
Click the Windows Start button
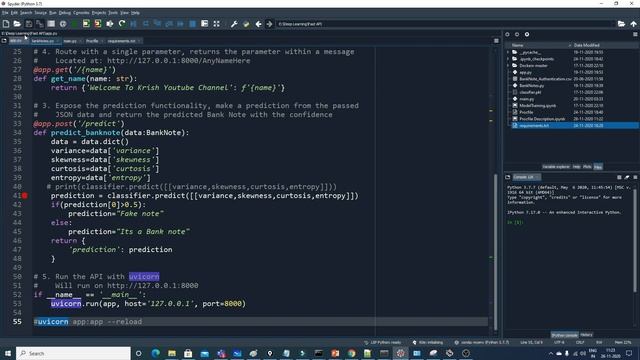coord(8,353)
